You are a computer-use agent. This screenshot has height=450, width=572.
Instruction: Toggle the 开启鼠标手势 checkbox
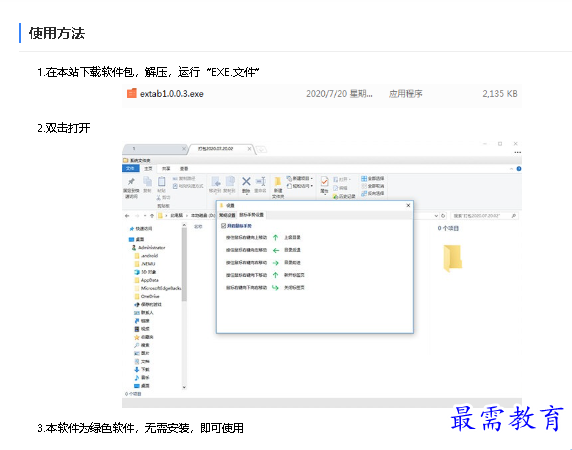tap(224, 226)
